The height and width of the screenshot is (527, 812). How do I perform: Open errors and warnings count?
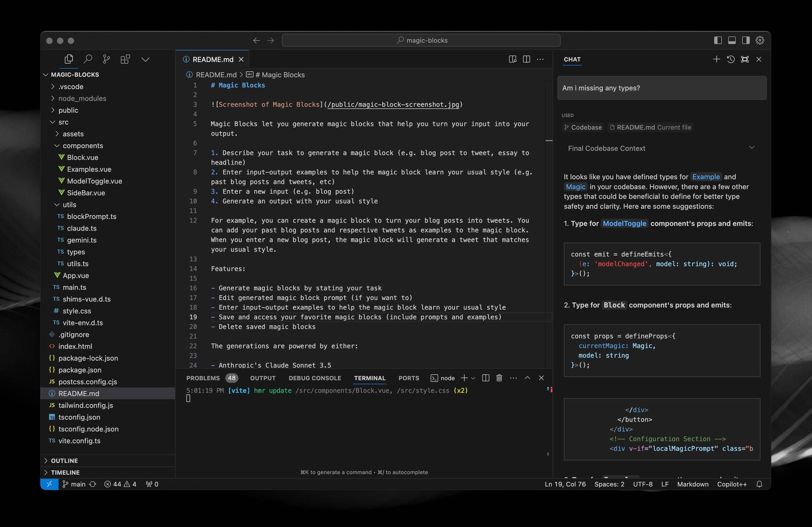[120, 484]
